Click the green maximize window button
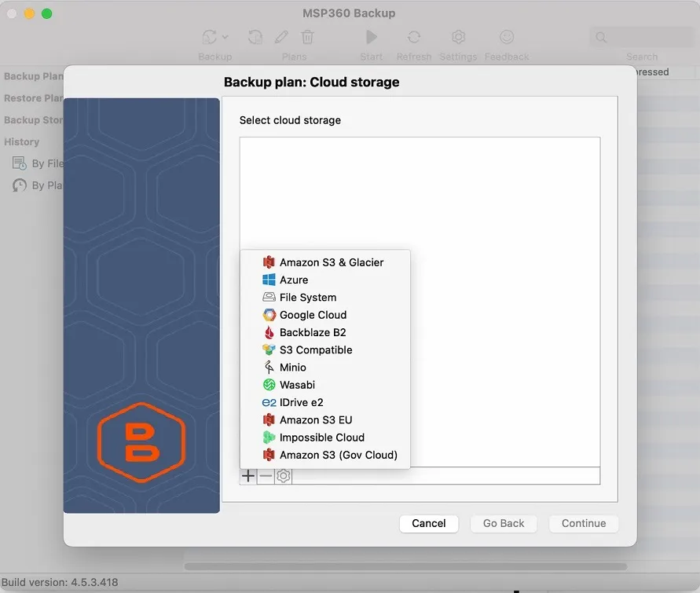This screenshot has width=700, height=593. pos(47,14)
